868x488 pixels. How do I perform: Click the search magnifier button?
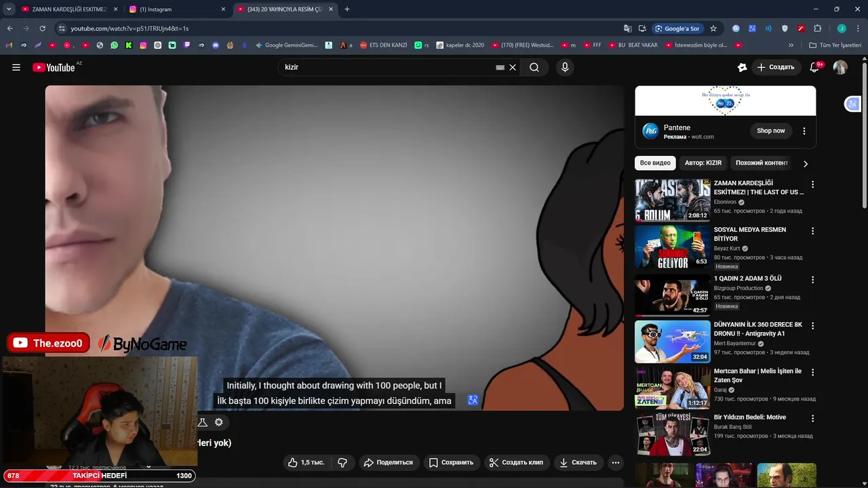coord(534,67)
